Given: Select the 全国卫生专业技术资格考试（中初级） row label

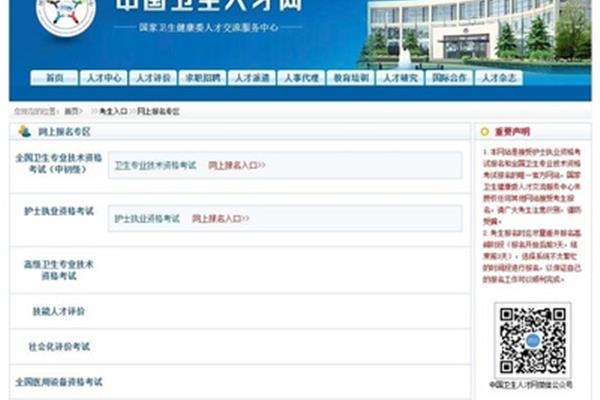Looking at the screenshot, I should coord(59,163).
